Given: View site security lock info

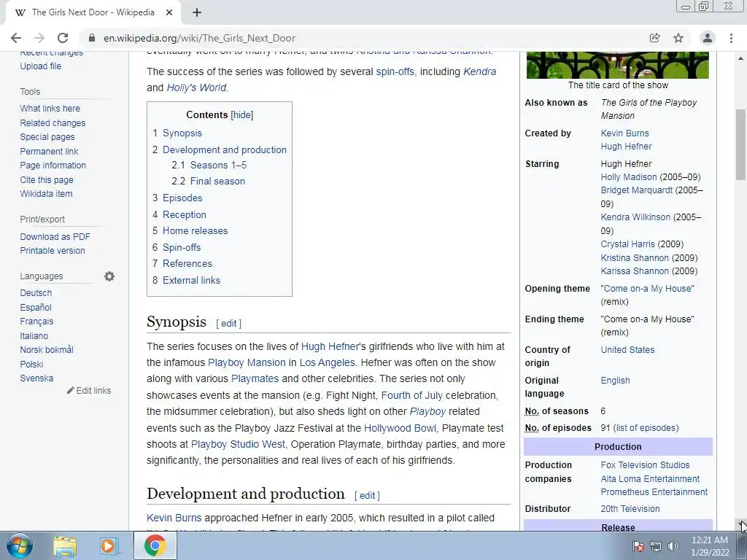Looking at the screenshot, I should [92, 38].
